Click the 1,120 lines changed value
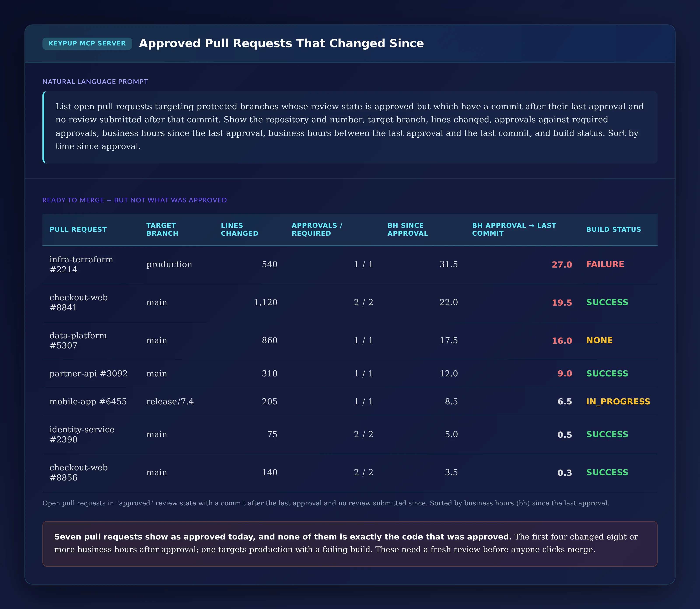The height and width of the screenshot is (609, 700). [266, 303]
